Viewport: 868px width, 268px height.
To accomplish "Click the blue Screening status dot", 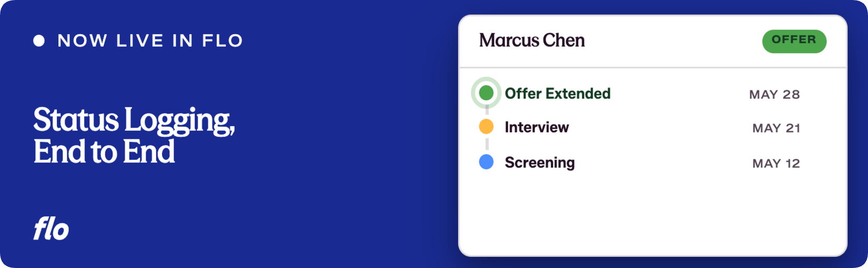I will [486, 162].
